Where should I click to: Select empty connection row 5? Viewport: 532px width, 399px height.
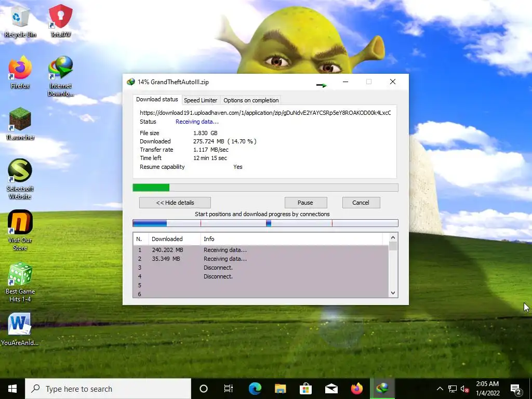pyautogui.click(x=261, y=285)
